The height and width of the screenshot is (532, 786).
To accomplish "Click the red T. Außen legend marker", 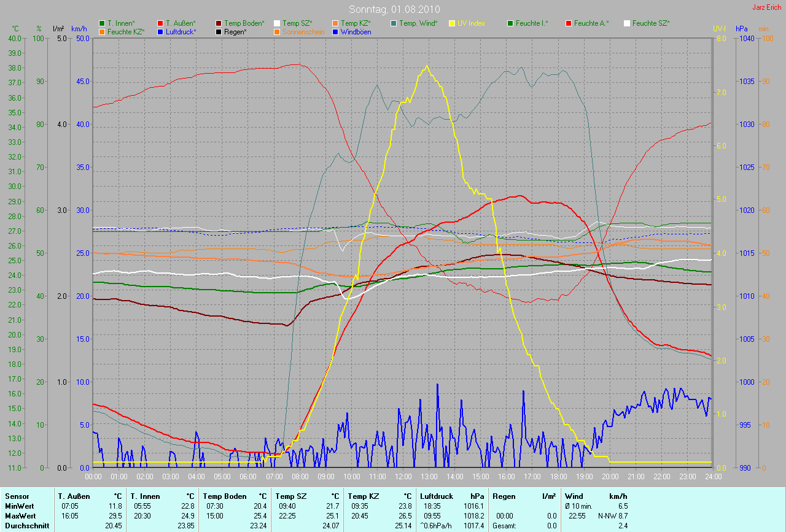I will 160,23.
